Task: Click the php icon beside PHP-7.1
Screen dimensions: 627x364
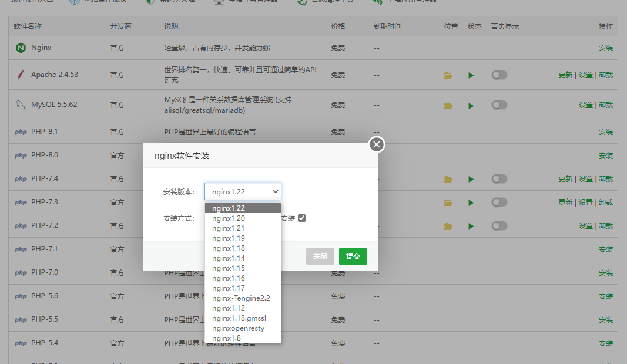Action: click(x=21, y=250)
